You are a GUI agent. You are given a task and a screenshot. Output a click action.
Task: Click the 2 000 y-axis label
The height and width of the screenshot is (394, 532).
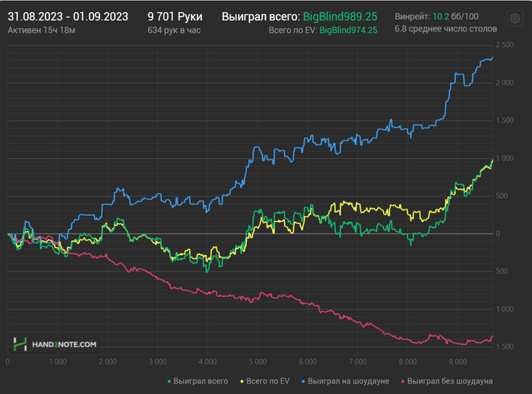505,83
